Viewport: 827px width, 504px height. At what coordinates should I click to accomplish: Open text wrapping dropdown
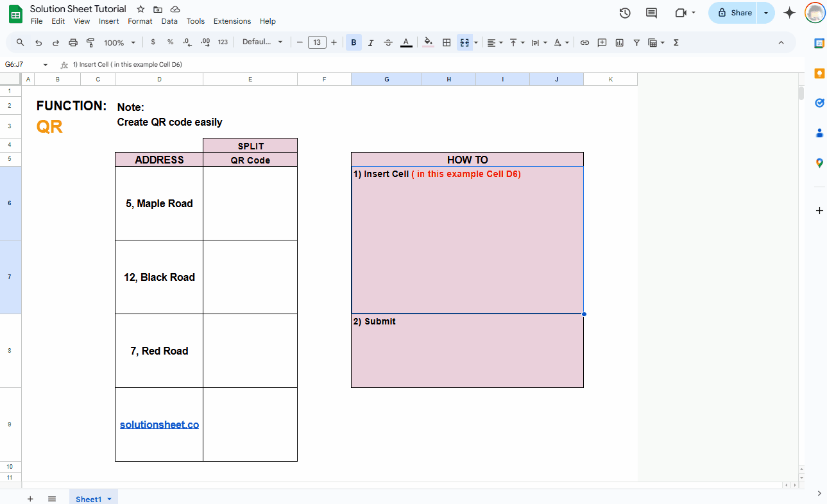coord(540,42)
